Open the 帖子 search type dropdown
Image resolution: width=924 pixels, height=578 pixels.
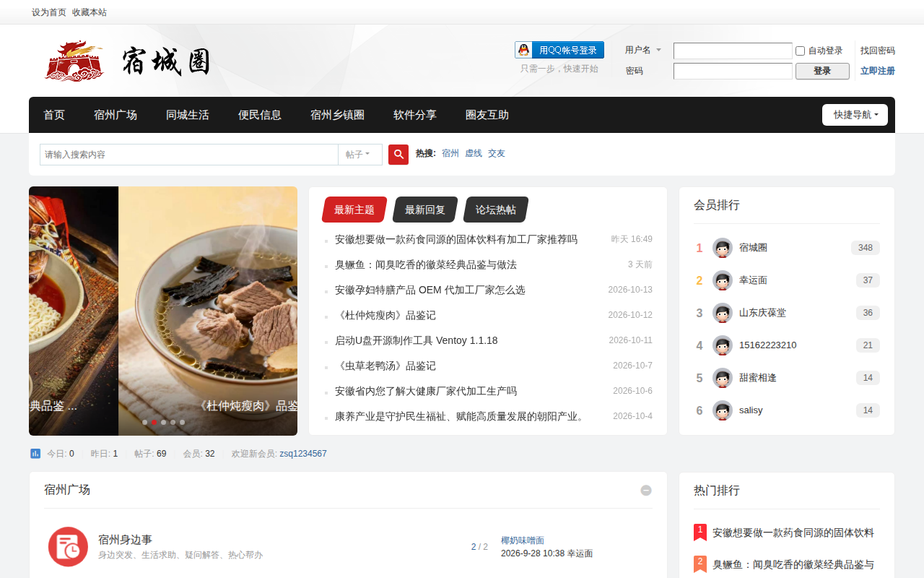tap(359, 155)
